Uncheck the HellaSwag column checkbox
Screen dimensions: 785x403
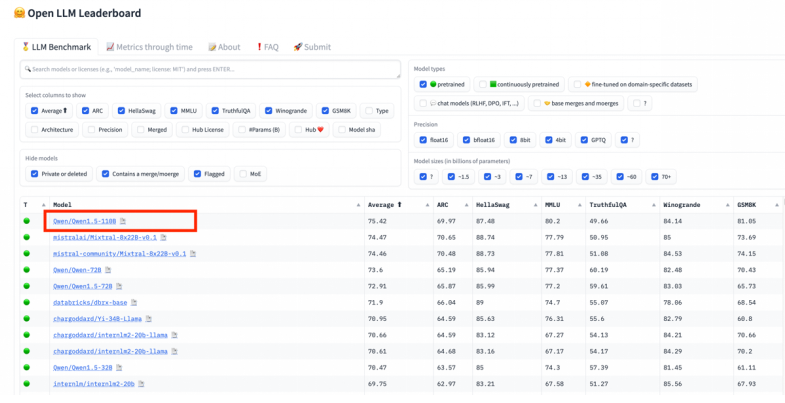122,111
